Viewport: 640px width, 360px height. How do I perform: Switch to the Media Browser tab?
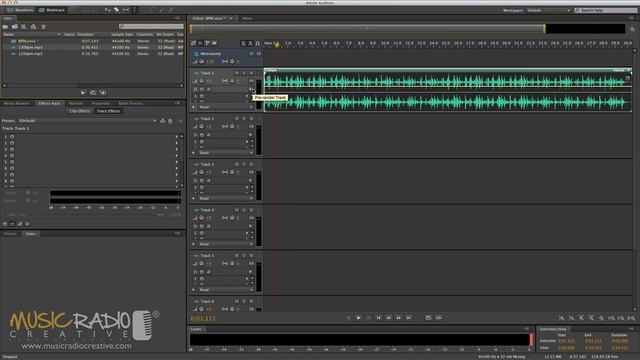pos(17,103)
